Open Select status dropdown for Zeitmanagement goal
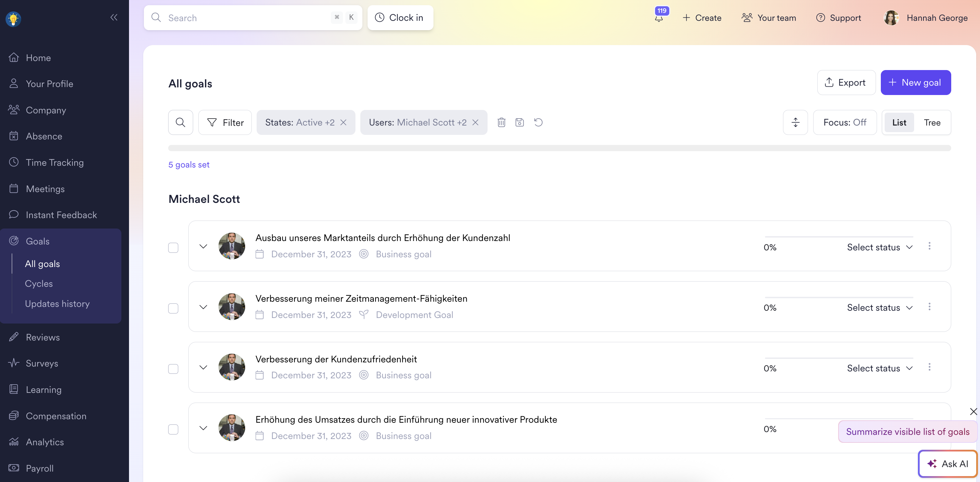This screenshot has height=482, width=980. [879, 307]
